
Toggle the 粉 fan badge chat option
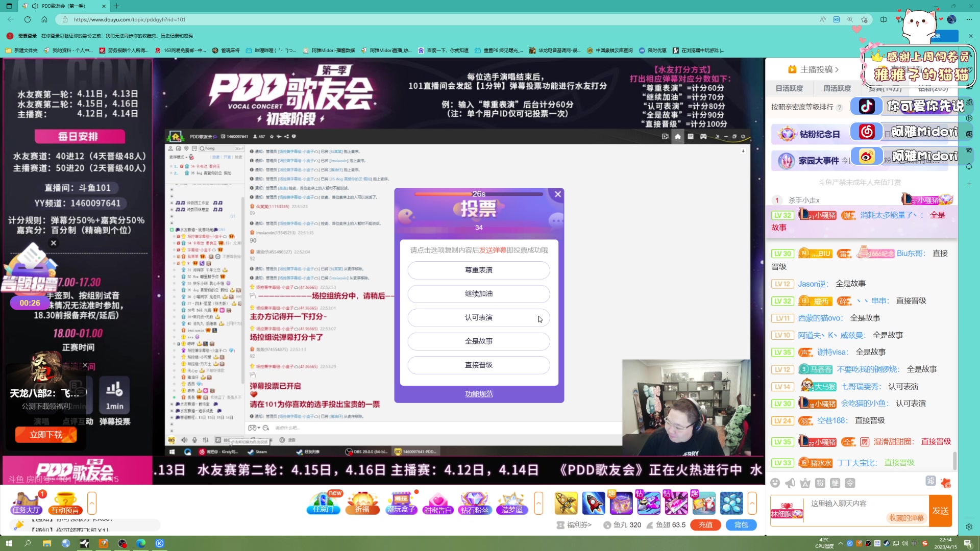coord(820,483)
